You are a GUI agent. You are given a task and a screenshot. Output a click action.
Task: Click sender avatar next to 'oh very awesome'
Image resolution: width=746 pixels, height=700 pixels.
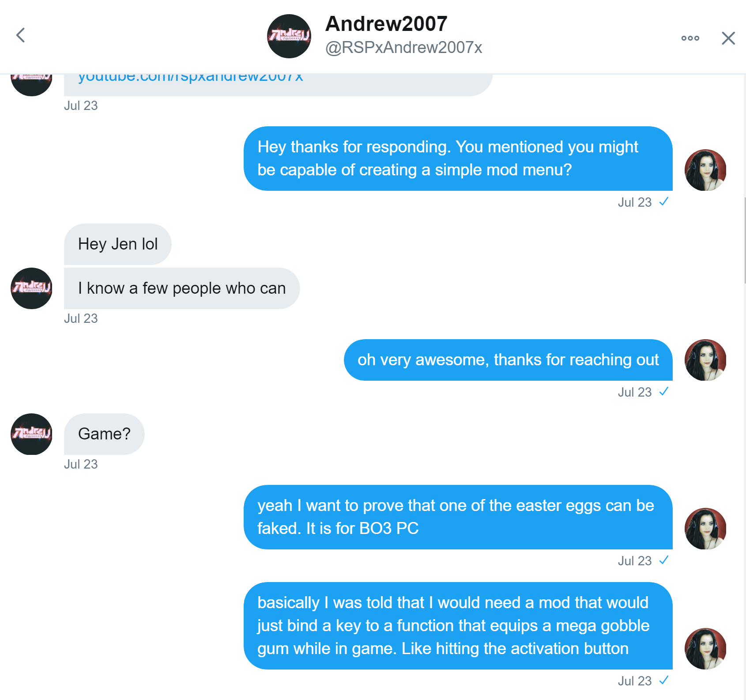coord(705,360)
